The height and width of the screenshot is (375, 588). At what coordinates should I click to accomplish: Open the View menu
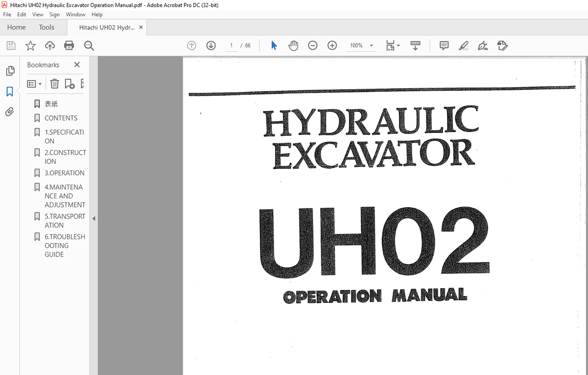(x=37, y=14)
